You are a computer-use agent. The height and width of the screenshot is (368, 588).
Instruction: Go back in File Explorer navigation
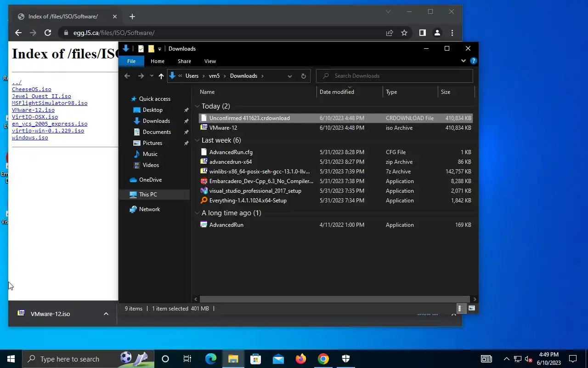(x=127, y=76)
